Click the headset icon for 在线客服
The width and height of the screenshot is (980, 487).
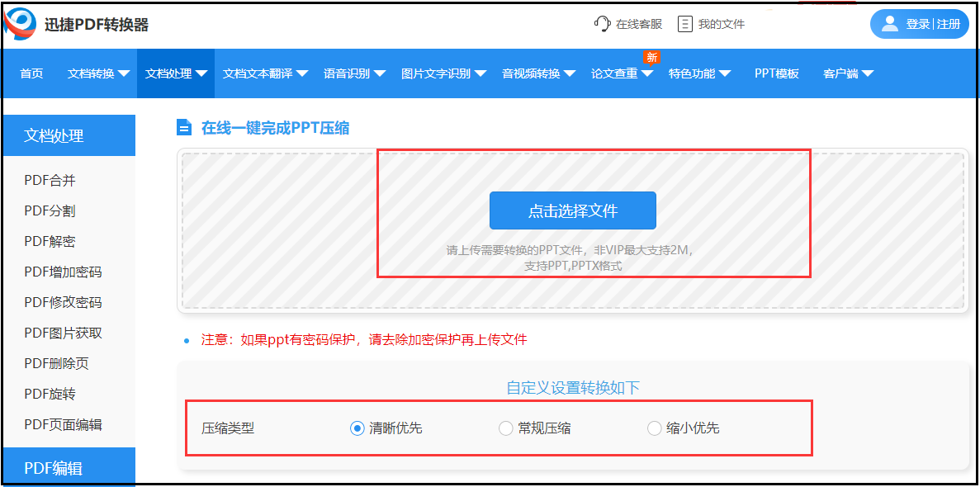[602, 24]
